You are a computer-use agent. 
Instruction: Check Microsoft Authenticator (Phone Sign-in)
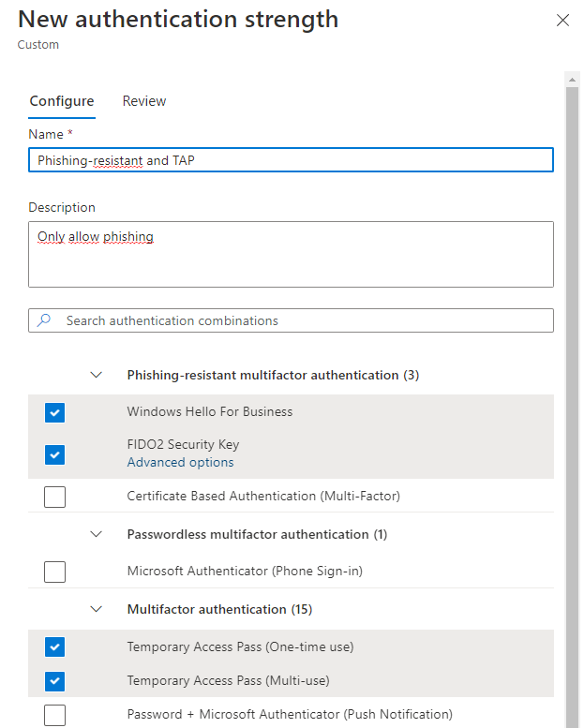tap(54, 572)
